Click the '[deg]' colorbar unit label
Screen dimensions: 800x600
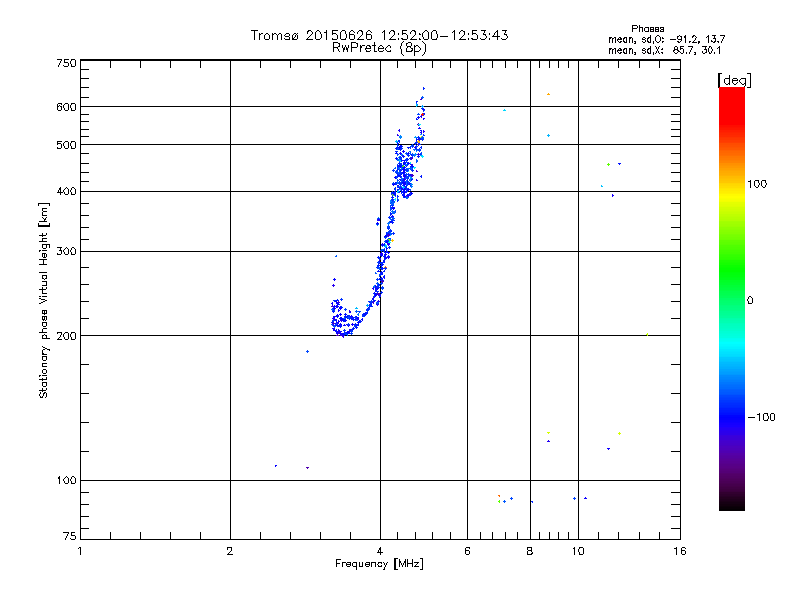pos(734,80)
